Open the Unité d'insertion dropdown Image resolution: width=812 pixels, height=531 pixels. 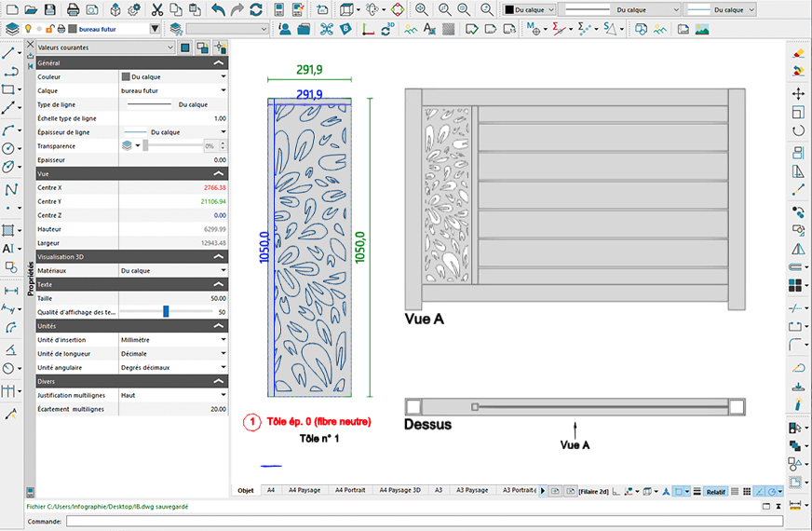[223, 340]
